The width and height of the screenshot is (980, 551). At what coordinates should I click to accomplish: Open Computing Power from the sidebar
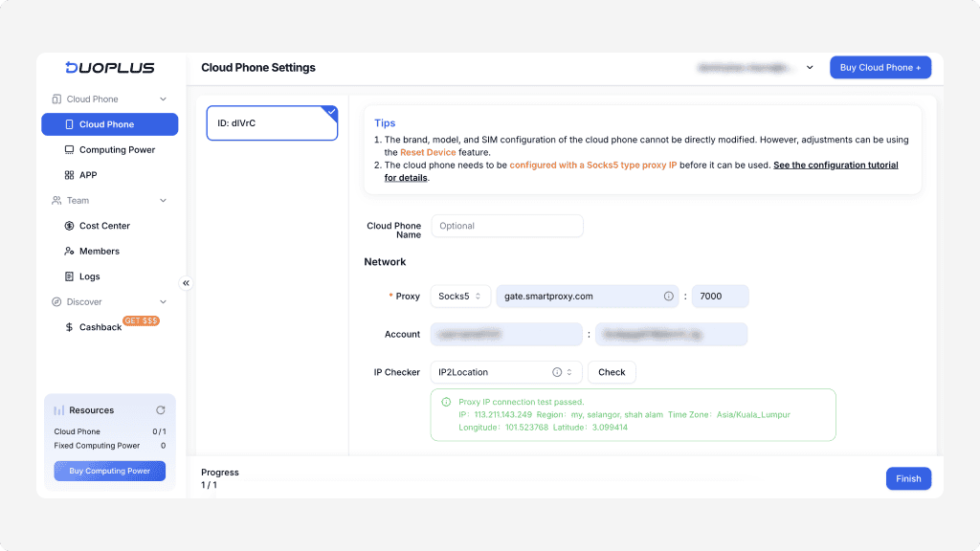click(x=116, y=150)
